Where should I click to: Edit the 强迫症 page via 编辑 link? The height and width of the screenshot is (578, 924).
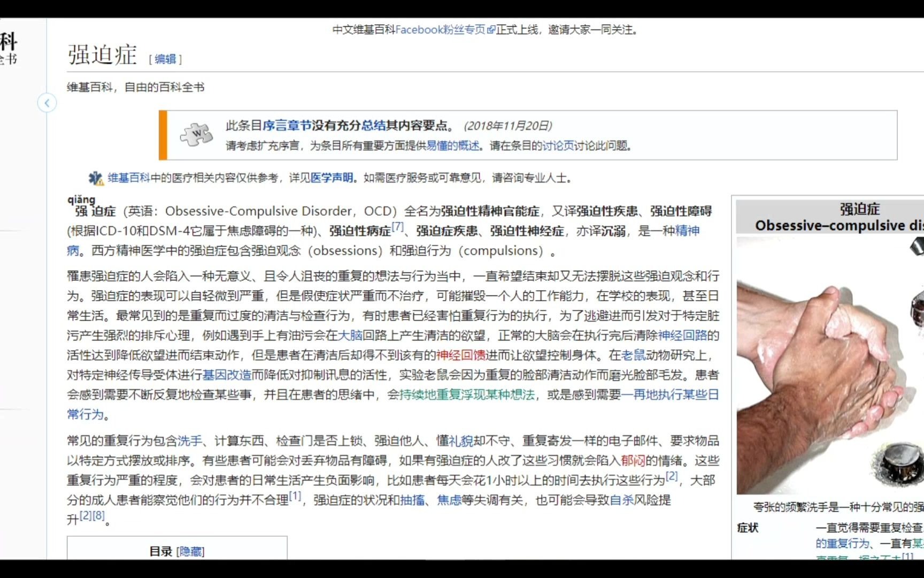click(x=165, y=59)
